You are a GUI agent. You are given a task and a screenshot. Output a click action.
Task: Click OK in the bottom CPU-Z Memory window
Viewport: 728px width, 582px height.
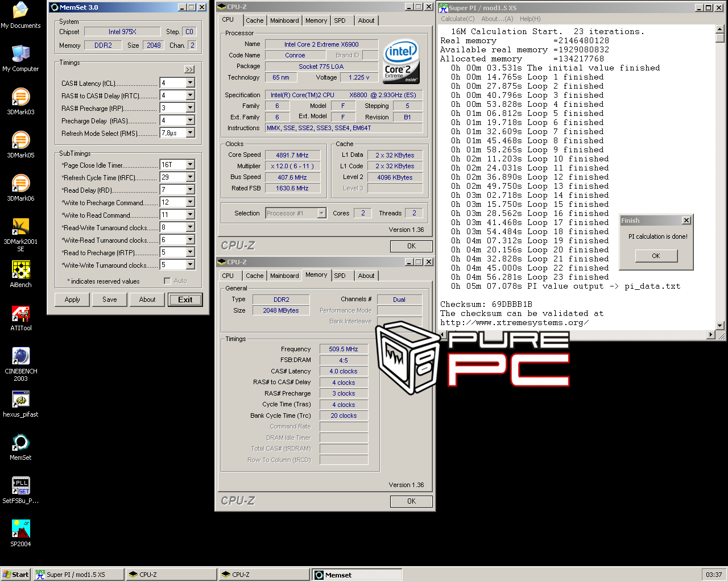click(x=412, y=501)
